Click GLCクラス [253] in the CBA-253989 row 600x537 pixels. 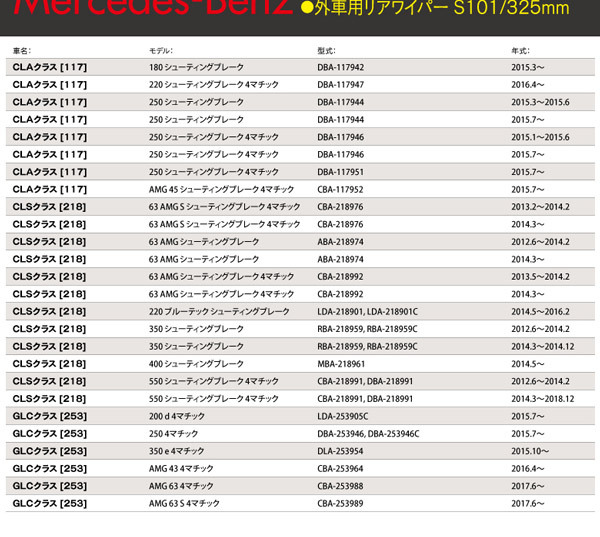tap(50, 503)
